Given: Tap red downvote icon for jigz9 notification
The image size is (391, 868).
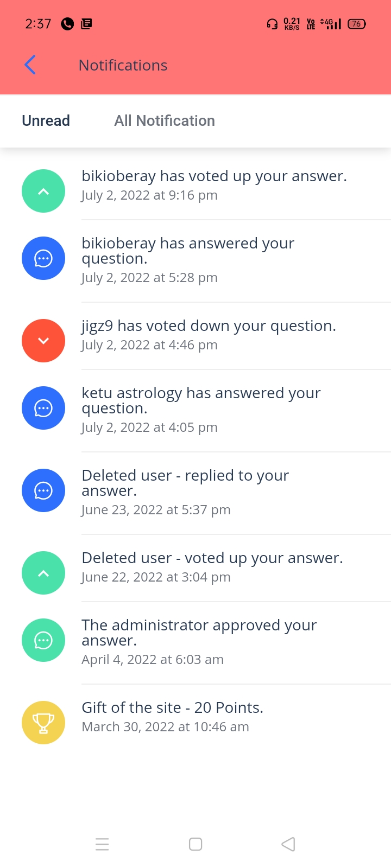Looking at the screenshot, I should pos(43,341).
